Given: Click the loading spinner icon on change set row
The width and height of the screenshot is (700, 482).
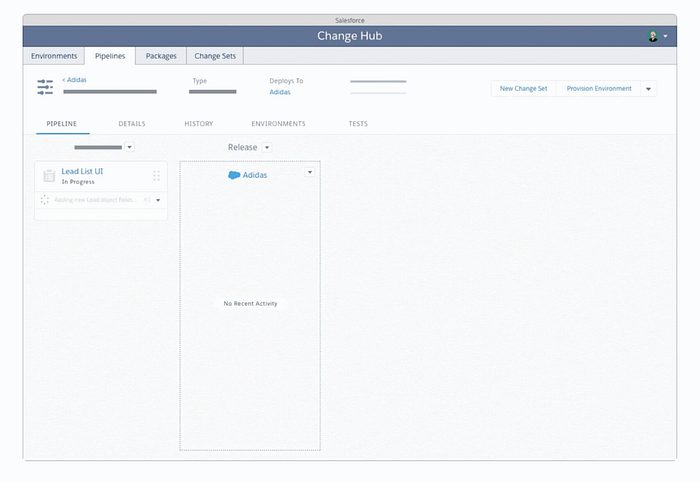Looking at the screenshot, I should click(45, 200).
